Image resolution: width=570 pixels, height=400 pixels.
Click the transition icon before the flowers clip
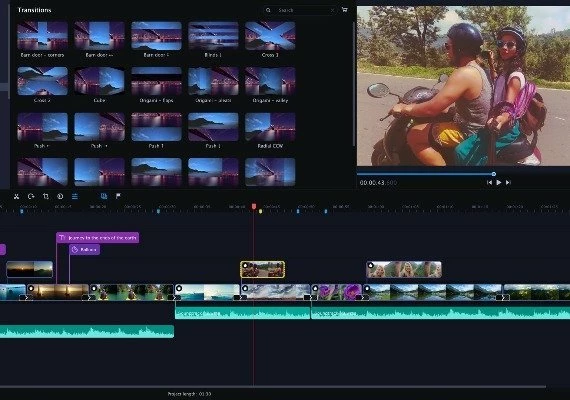(310, 297)
